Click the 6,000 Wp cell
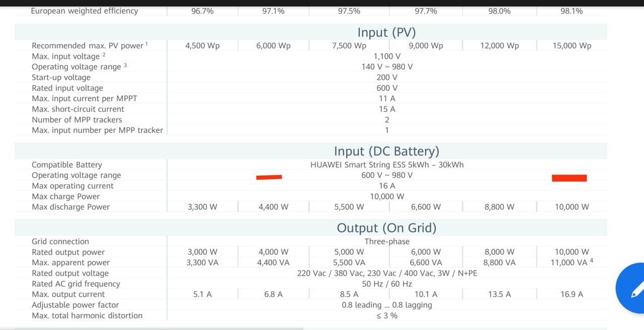The height and width of the screenshot is (330, 644). (273, 45)
